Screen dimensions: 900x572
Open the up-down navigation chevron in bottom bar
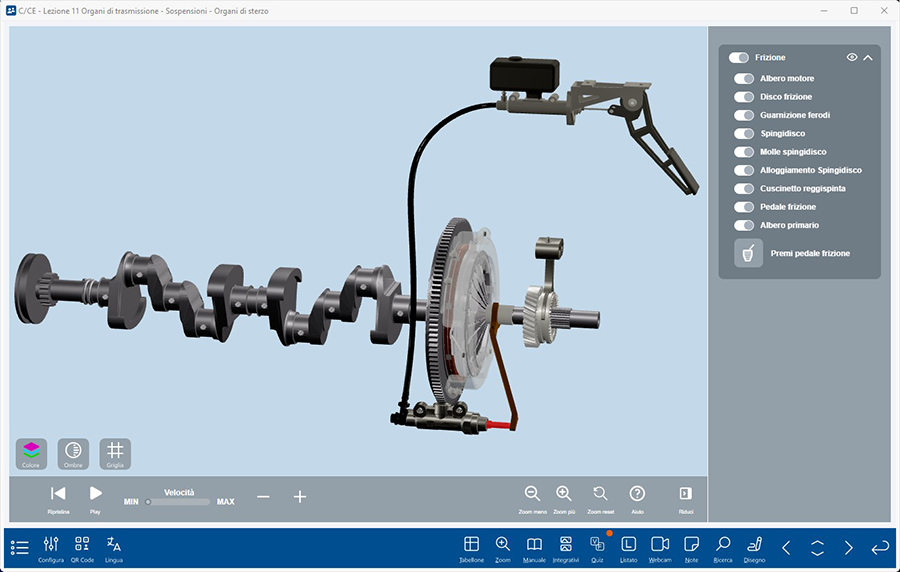click(x=817, y=547)
